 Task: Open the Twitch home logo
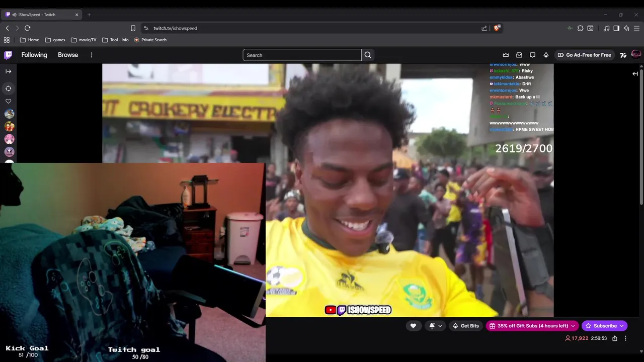pos(8,55)
